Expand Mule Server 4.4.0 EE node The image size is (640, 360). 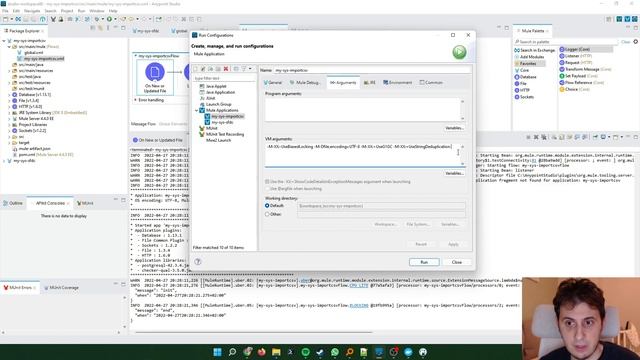tap(9, 119)
